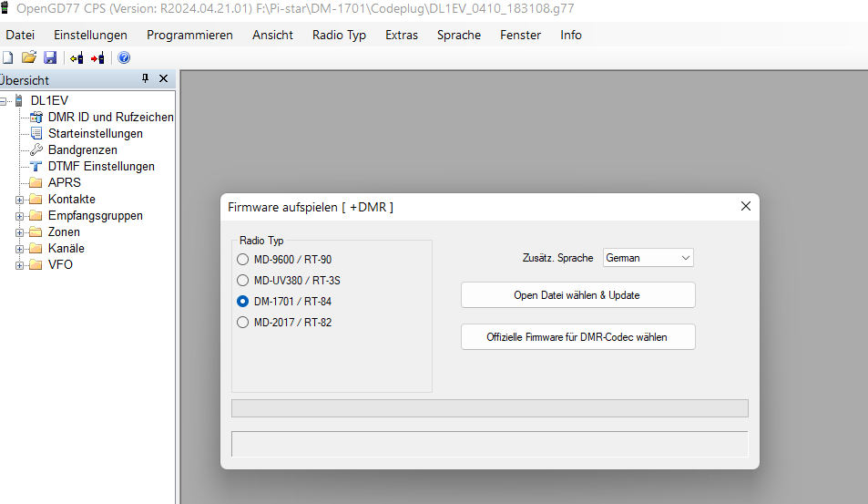This screenshot has width=868, height=504.
Task: Click the save disk icon
Action: pos(50,57)
